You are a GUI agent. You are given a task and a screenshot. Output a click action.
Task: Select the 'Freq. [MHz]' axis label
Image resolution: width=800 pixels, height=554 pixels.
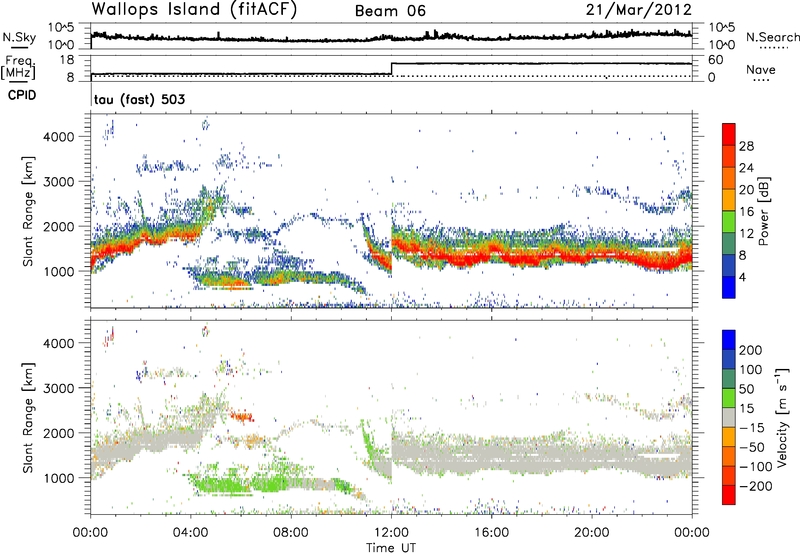point(18,67)
